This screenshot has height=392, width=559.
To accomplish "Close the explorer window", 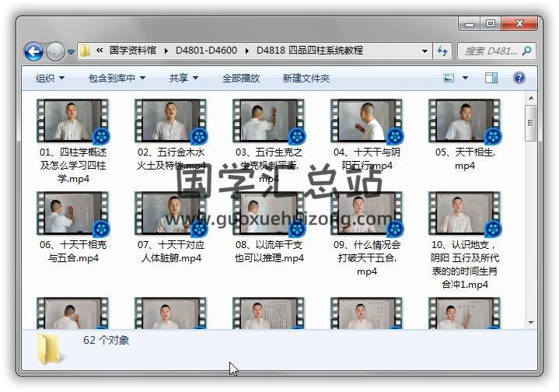I will (x=519, y=23).
